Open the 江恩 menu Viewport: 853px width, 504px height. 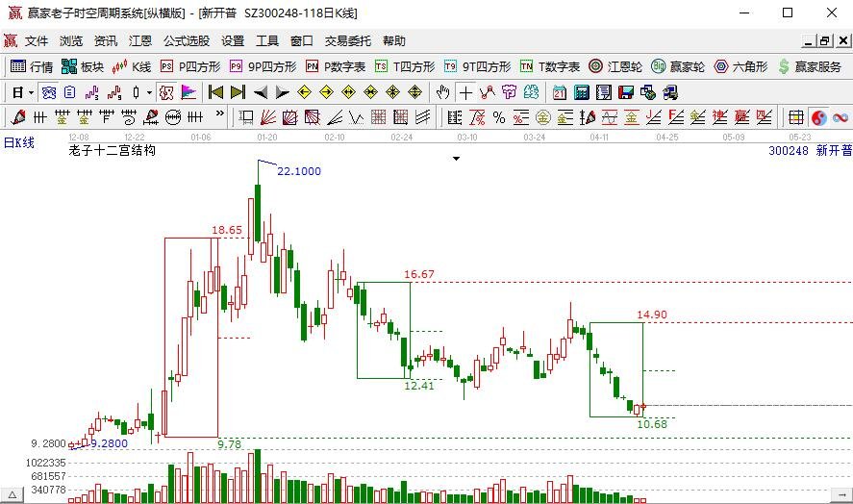[140, 40]
